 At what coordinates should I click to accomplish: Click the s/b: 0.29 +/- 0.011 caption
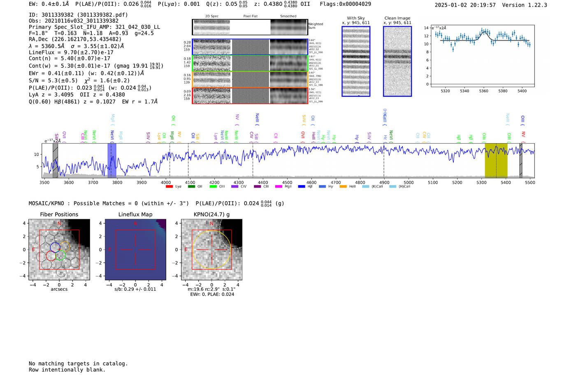[135, 290]
